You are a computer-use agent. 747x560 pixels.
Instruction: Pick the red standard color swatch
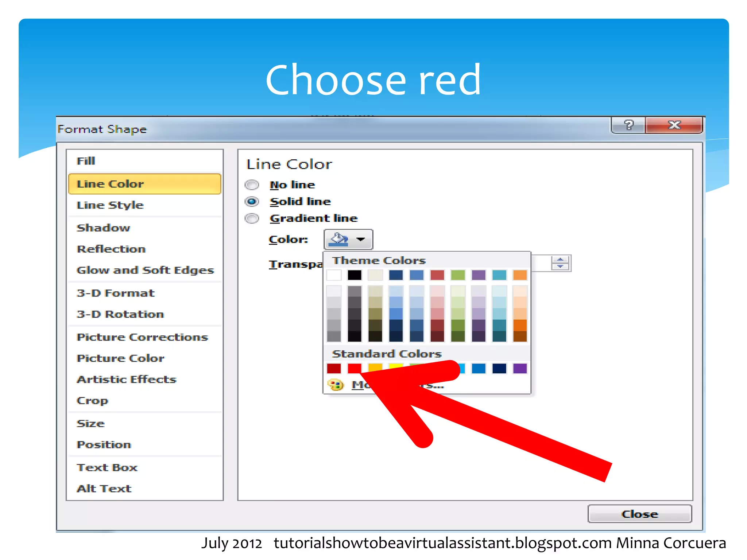tap(354, 369)
